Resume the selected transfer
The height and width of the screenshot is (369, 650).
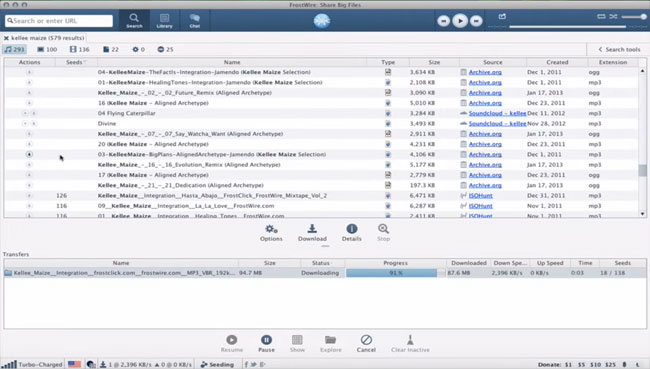pyautogui.click(x=232, y=344)
